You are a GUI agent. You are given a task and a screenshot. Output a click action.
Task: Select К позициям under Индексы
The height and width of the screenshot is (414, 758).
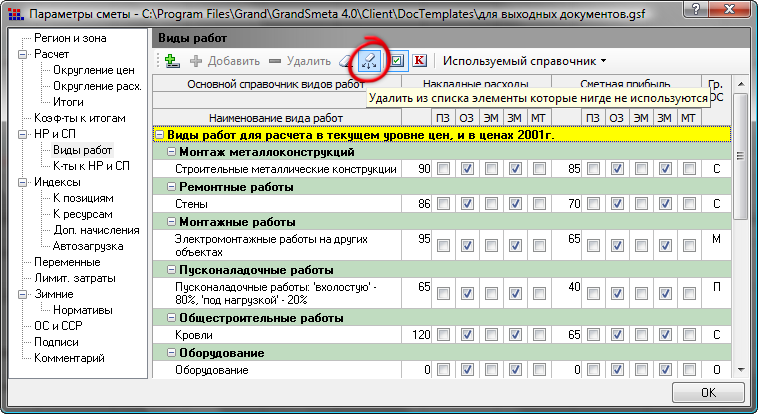click(83, 198)
